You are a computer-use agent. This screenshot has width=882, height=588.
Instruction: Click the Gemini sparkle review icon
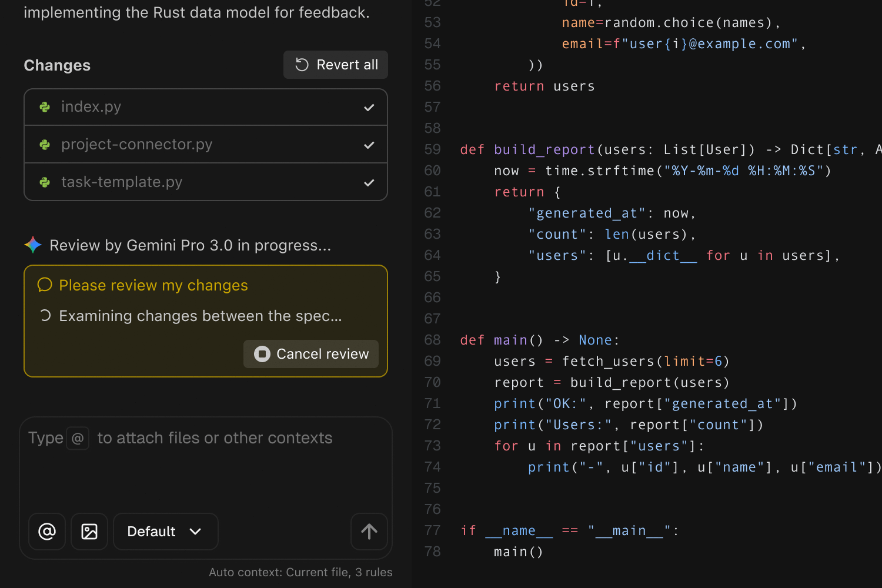click(33, 245)
